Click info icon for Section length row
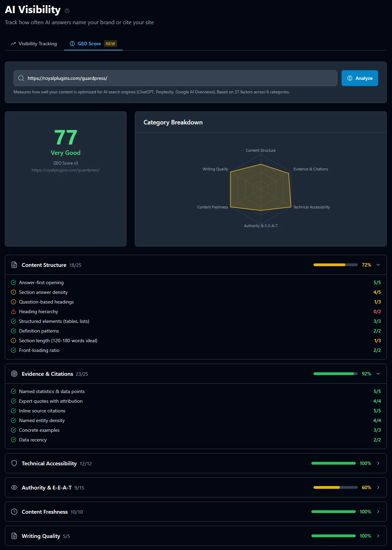This screenshot has height=550, width=392. (13, 341)
